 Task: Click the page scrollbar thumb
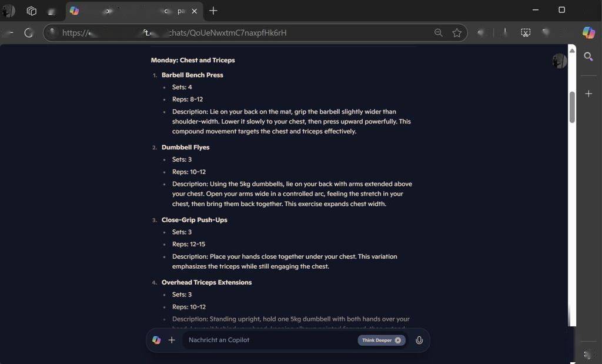click(572, 107)
